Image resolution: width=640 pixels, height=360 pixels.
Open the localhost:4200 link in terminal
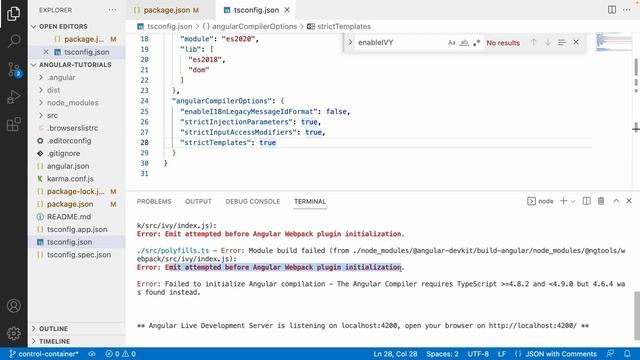coord(533,326)
